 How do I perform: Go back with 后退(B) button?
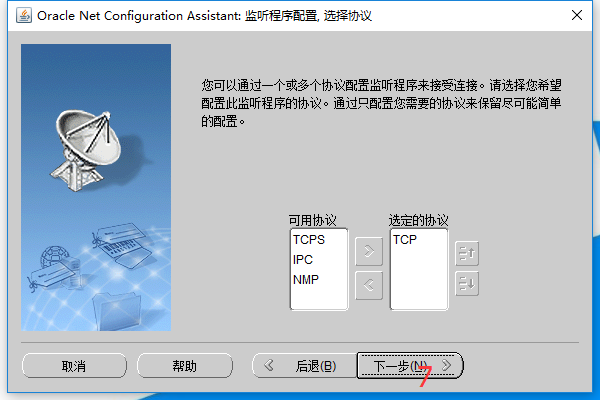305,366
